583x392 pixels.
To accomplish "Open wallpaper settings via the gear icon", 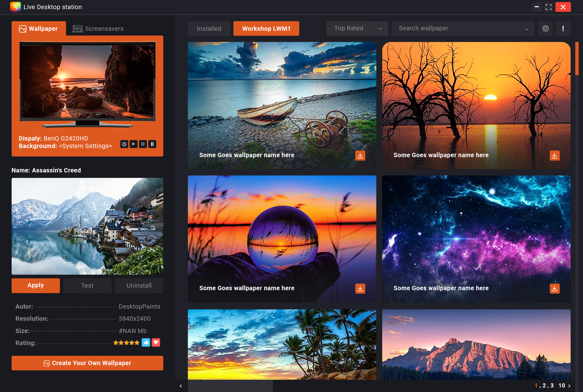I will coord(124,144).
